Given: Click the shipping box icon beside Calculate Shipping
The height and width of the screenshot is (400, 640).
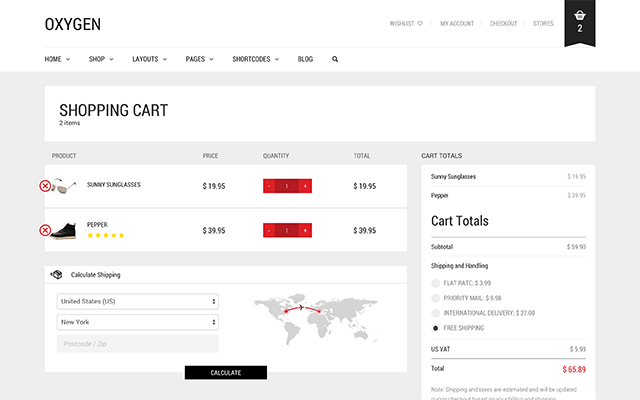Looking at the screenshot, I should [x=56, y=275].
